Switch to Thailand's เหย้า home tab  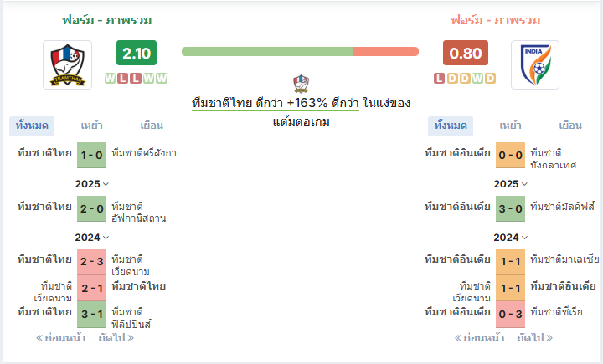coord(92,126)
